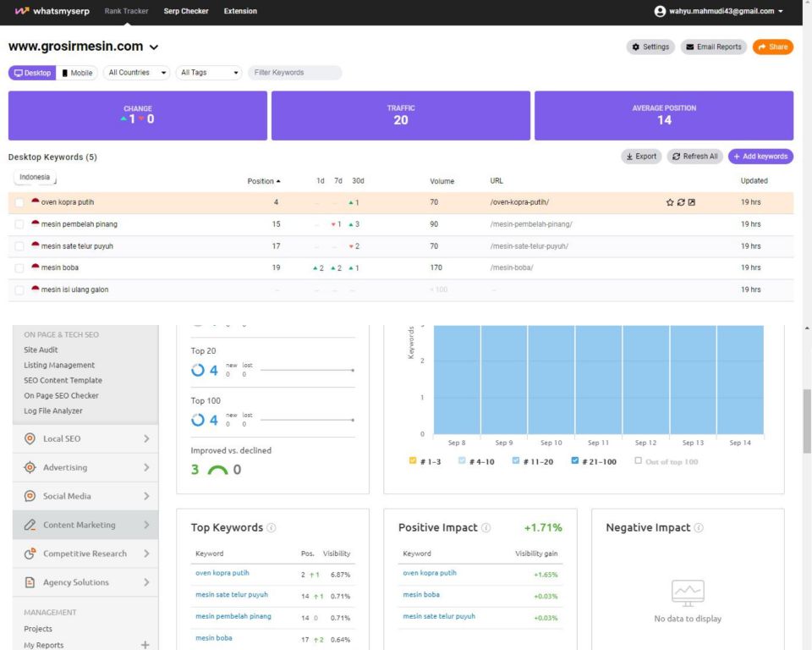Open the oven kopra putih Top Keywords link
This screenshot has width=812, height=650.
click(x=222, y=573)
